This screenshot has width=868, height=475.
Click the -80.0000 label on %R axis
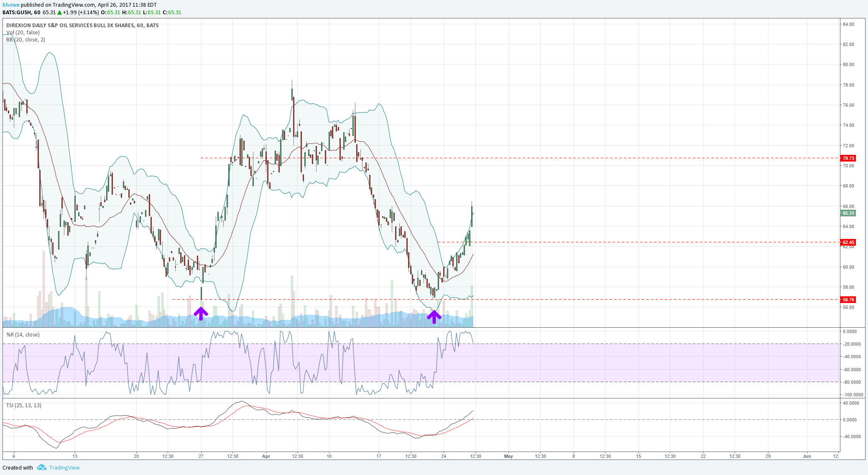(851, 382)
